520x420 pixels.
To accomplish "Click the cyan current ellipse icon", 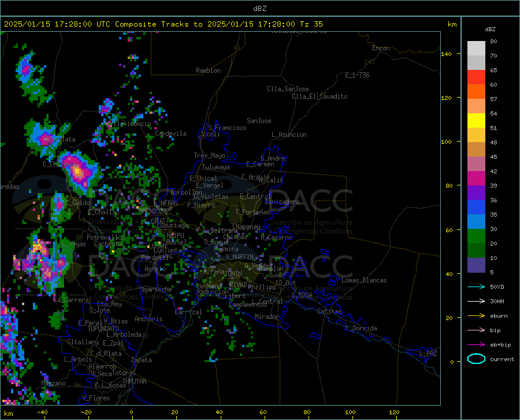I will 476,359.
